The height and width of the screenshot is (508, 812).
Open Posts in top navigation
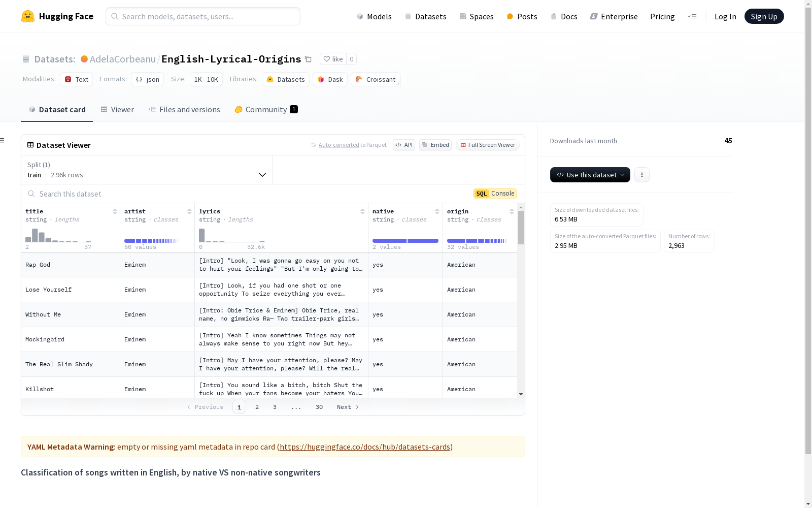pyautogui.click(x=522, y=16)
